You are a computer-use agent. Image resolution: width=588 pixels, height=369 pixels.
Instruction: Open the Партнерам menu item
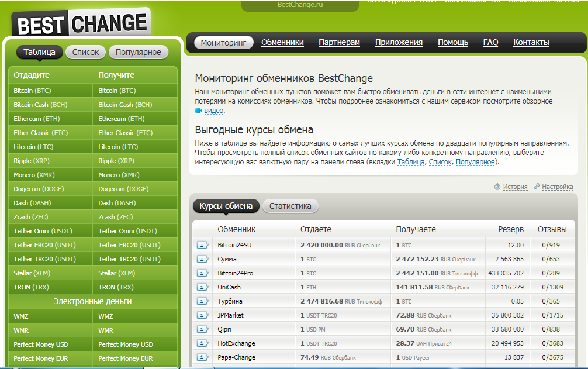(x=340, y=42)
